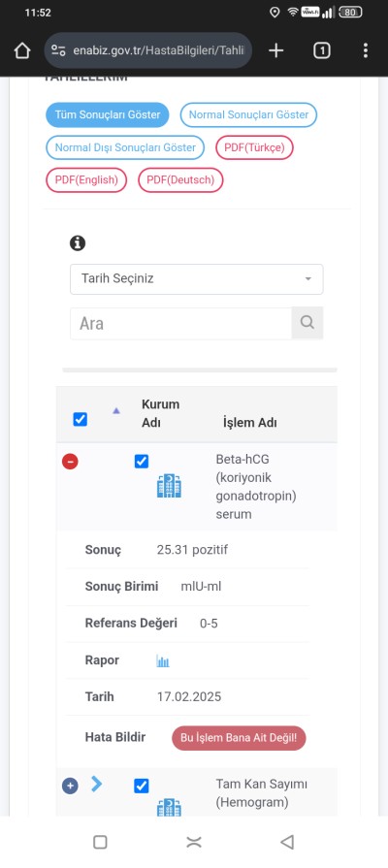The image size is (388, 868).
Task: Focus the Ara search input field
Action: pyautogui.click(x=181, y=323)
